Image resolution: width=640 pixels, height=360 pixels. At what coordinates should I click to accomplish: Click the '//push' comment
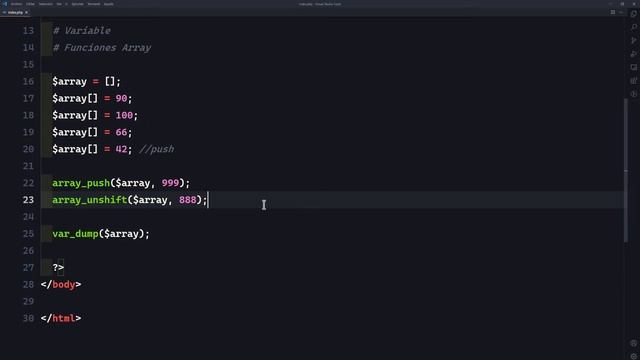157,149
